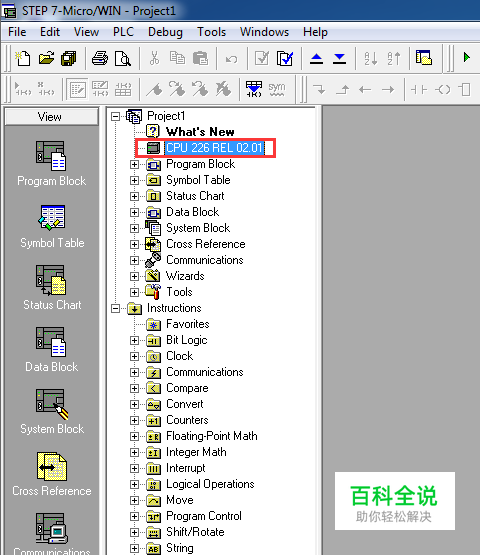Select Cross Reference tree item

click(x=206, y=244)
